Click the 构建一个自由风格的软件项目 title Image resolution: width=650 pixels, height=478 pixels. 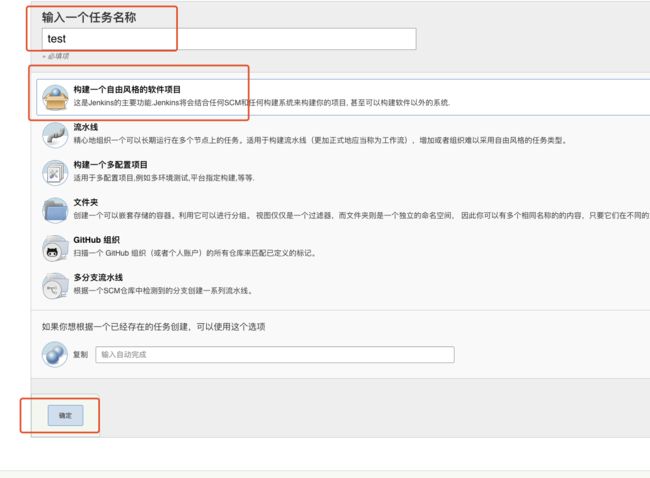coord(127,90)
